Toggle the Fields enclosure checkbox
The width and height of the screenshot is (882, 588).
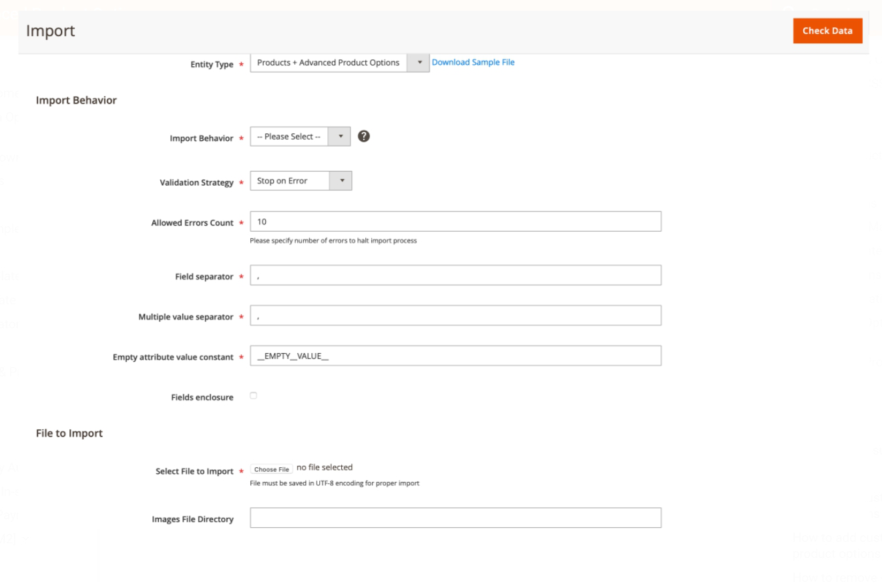pos(254,396)
